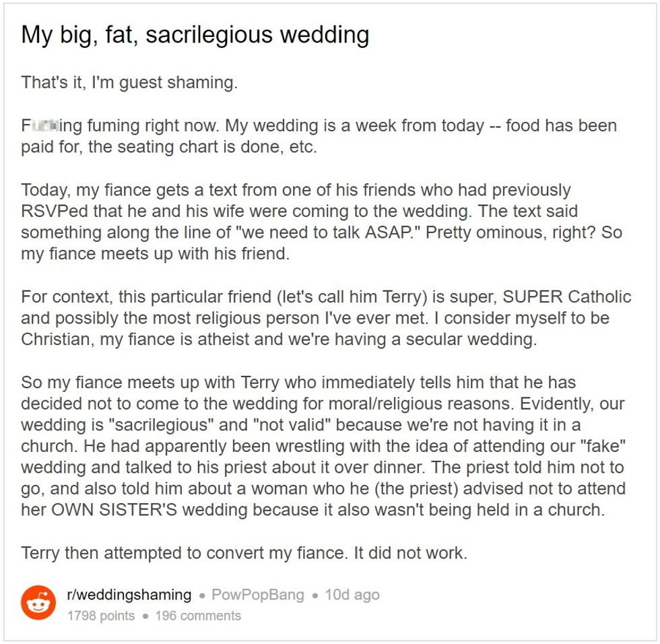Click the capitalized words 'OWN SISTER'S'
The height and width of the screenshot is (644, 660).
pos(114,510)
